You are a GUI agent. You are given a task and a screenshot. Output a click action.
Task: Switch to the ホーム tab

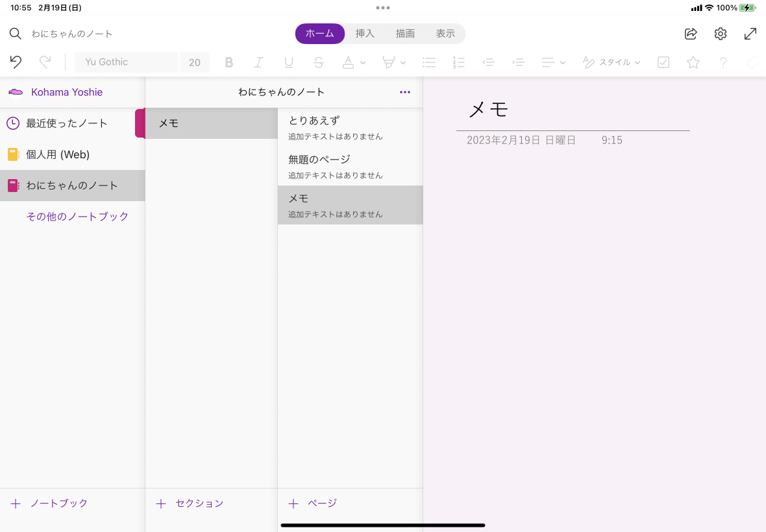point(320,34)
